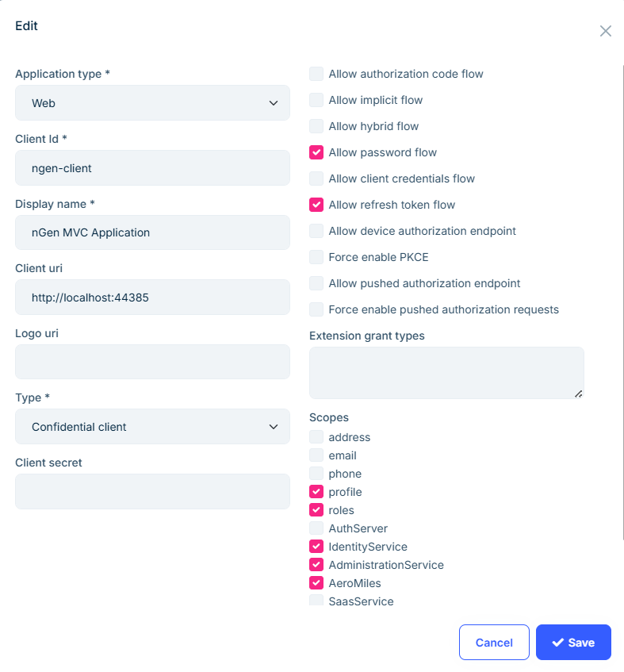
Task: Check the AuthServer scope
Action: (316, 528)
